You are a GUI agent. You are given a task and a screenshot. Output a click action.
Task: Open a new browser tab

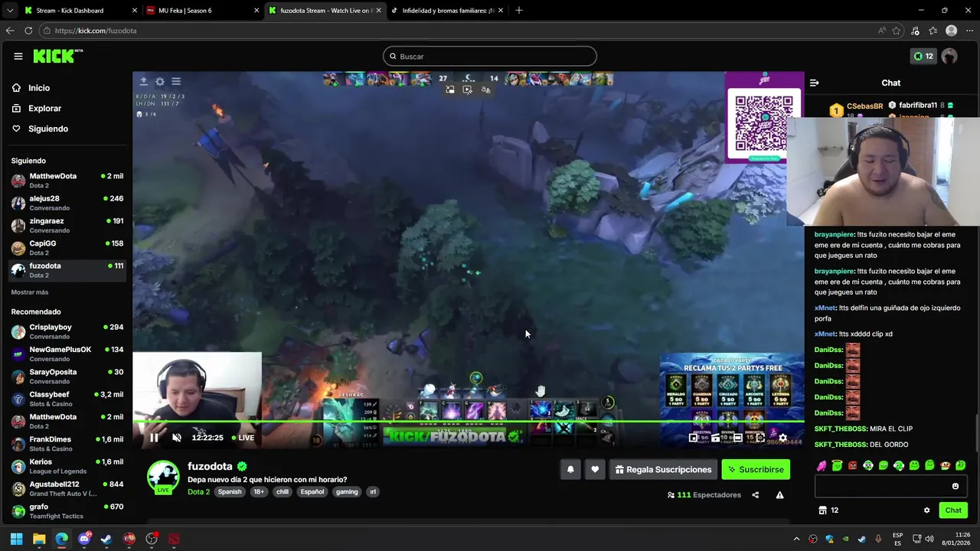click(519, 11)
